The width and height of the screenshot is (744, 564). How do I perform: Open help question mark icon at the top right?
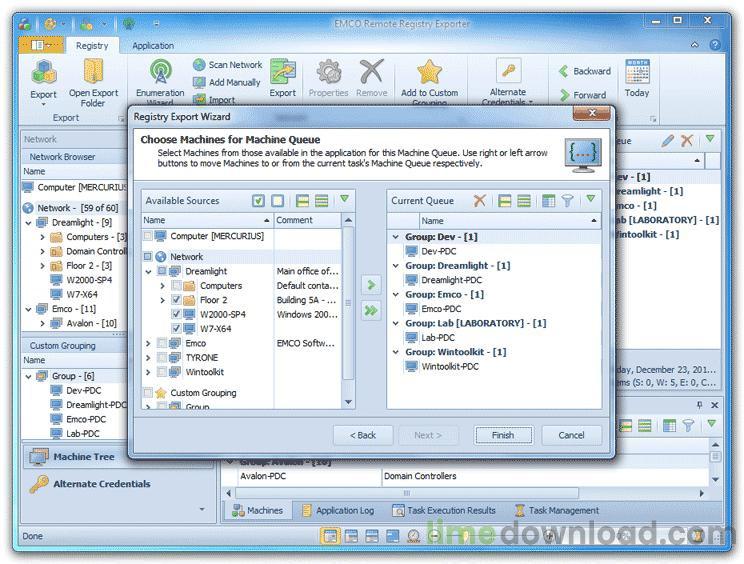tap(715, 45)
